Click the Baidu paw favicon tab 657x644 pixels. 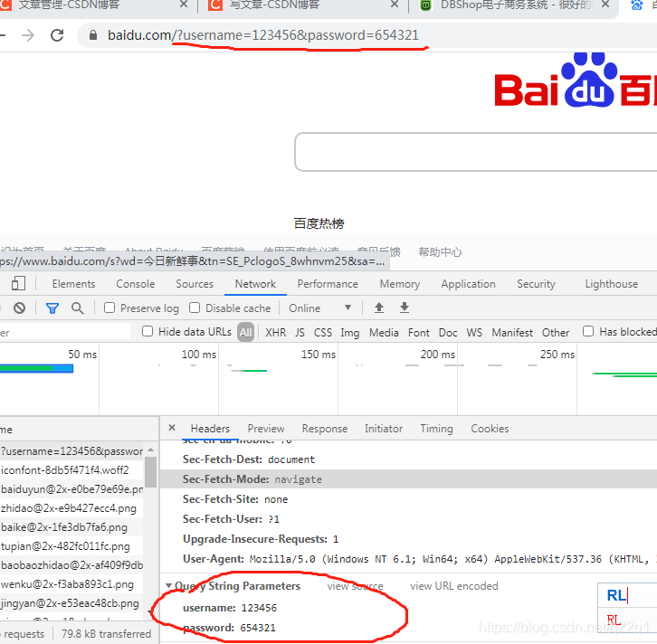click(637, 5)
